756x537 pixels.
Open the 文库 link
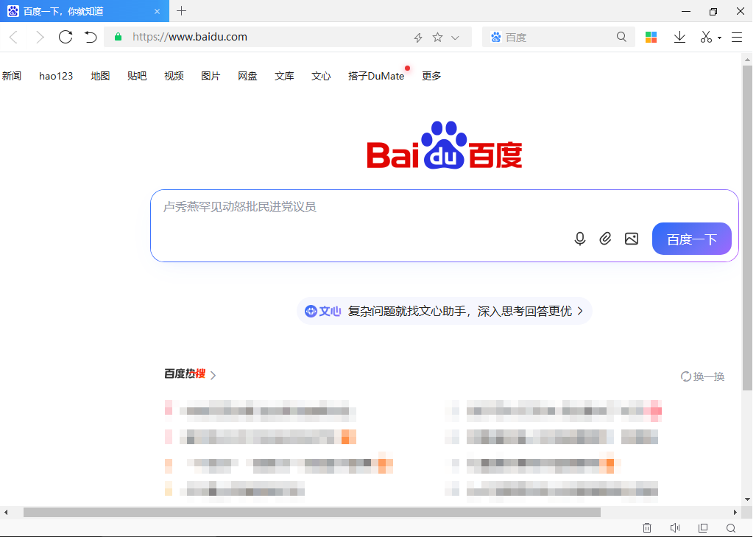pos(284,76)
